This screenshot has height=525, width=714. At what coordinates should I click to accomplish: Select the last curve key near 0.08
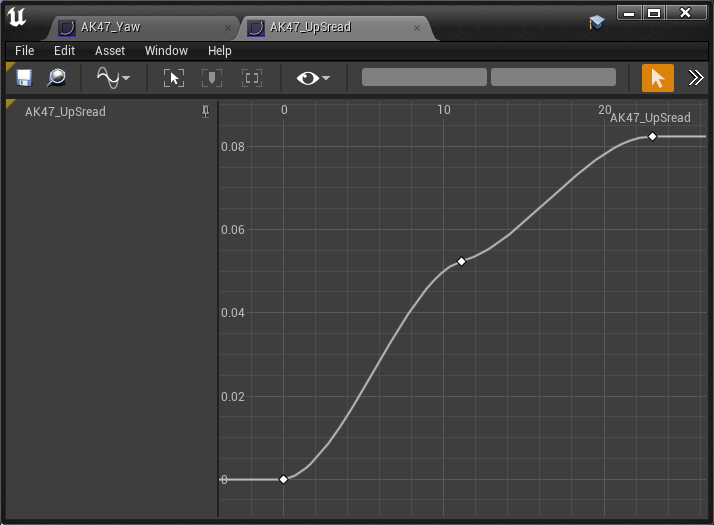coord(652,136)
